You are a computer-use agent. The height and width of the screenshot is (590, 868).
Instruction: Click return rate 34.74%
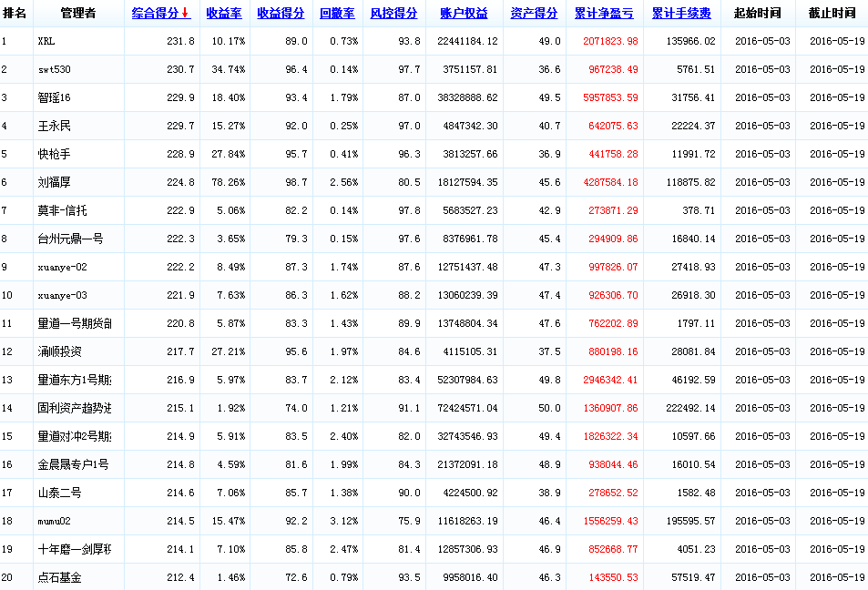(228, 70)
